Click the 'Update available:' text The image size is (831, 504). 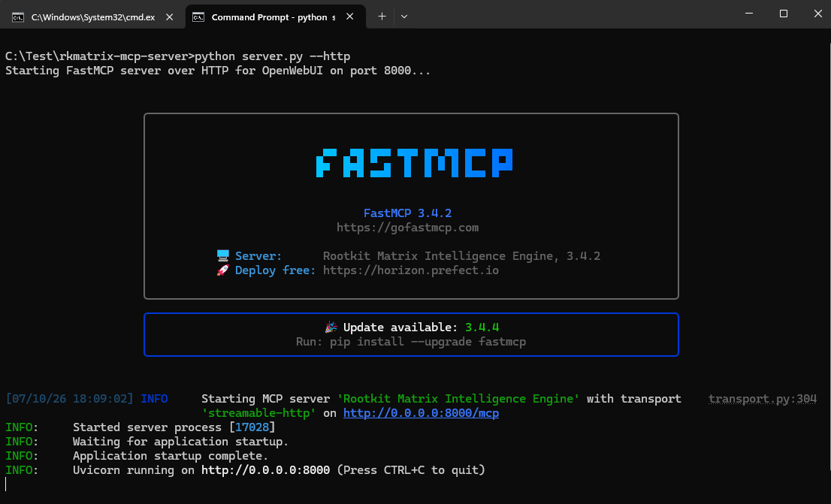[x=400, y=327]
